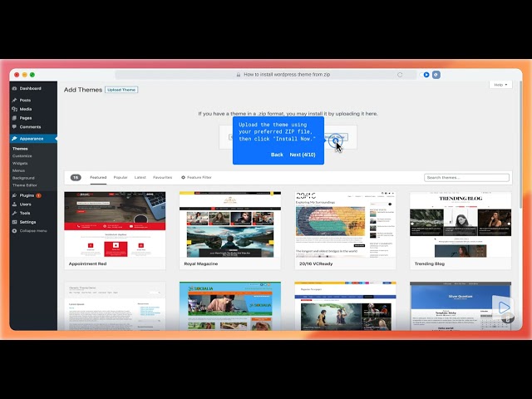Click the Collapse menu arrow icon
This screenshot has height=399, width=532.
[14, 231]
